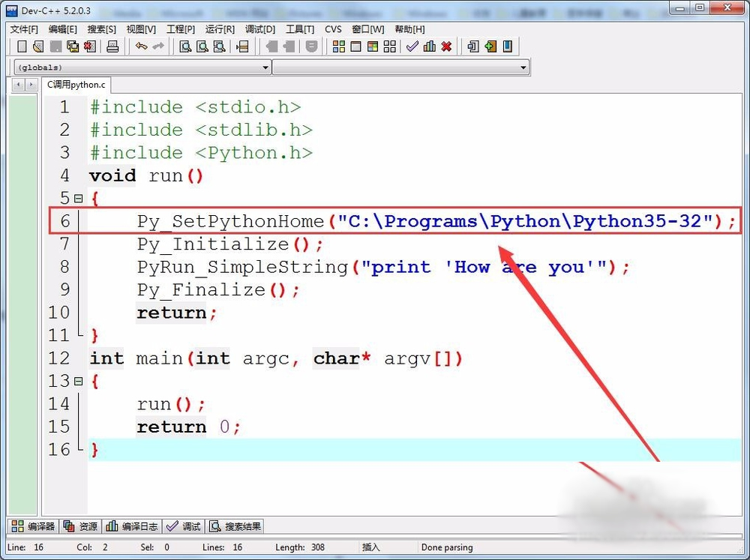Click line number 10 in the gutter

pyautogui.click(x=59, y=313)
